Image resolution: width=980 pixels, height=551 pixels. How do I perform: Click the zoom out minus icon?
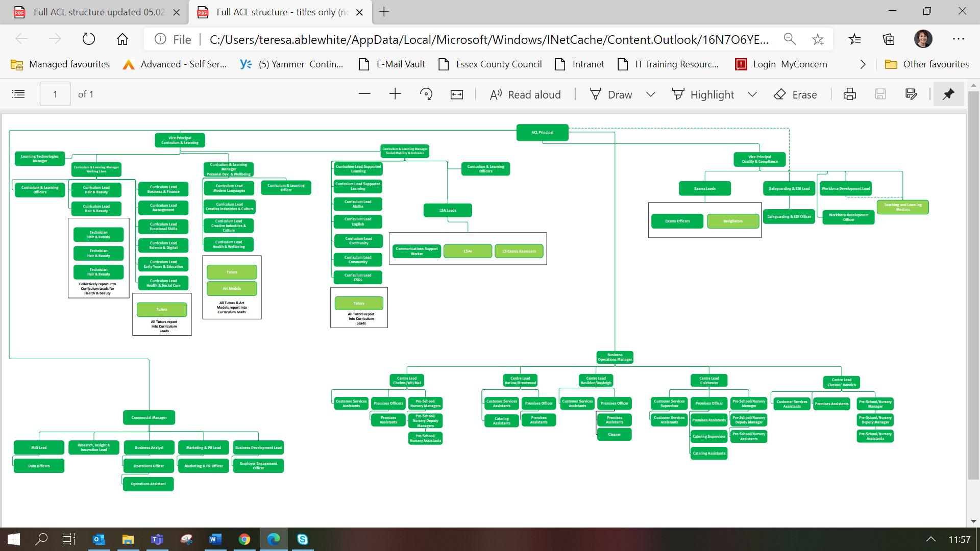[x=364, y=94]
